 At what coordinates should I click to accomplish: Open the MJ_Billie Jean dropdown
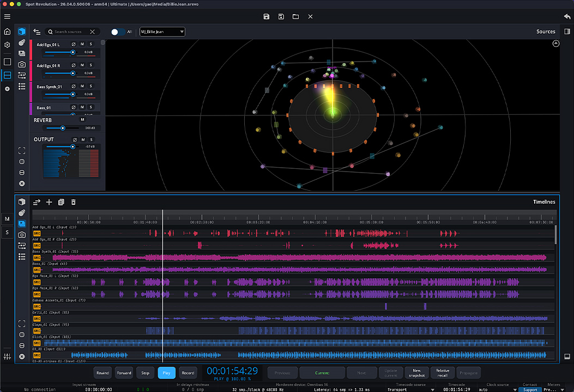pyautogui.click(x=162, y=32)
